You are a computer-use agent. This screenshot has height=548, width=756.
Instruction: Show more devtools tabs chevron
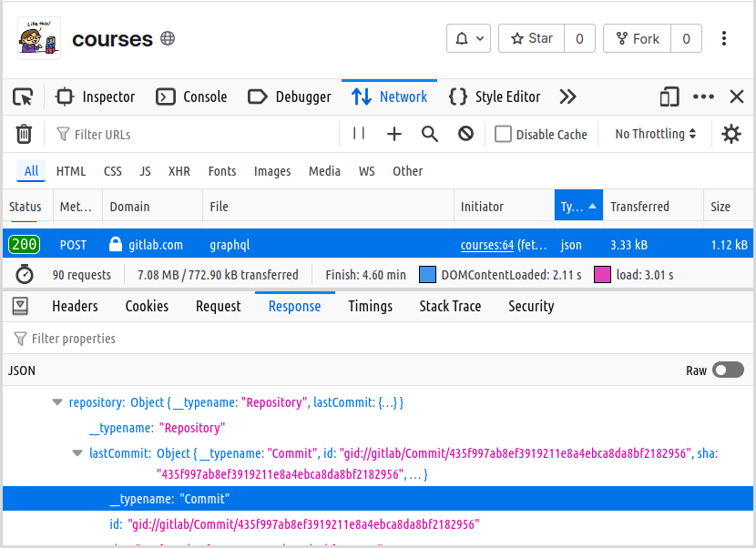point(568,96)
